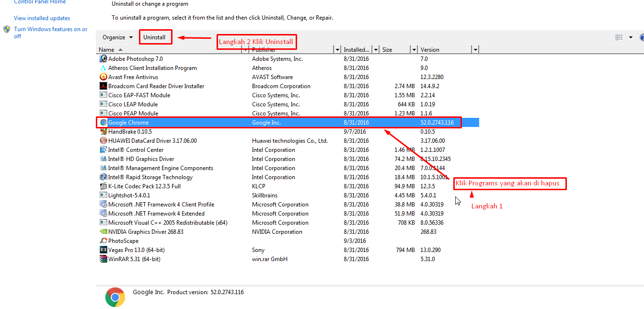Click the WinRAR 5.31 icon
This screenshot has height=309, width=644.
103,259
